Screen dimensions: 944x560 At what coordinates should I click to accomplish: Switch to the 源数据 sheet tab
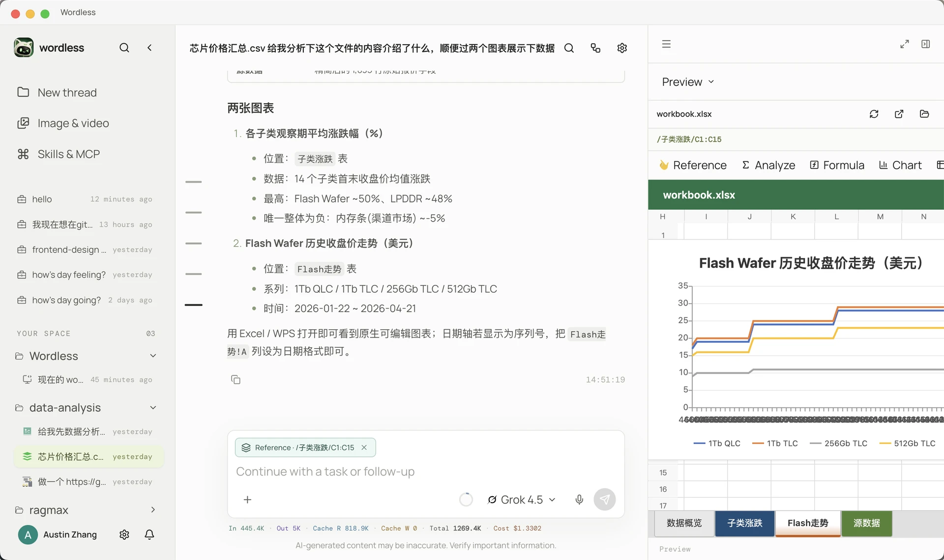click(866, 523)
